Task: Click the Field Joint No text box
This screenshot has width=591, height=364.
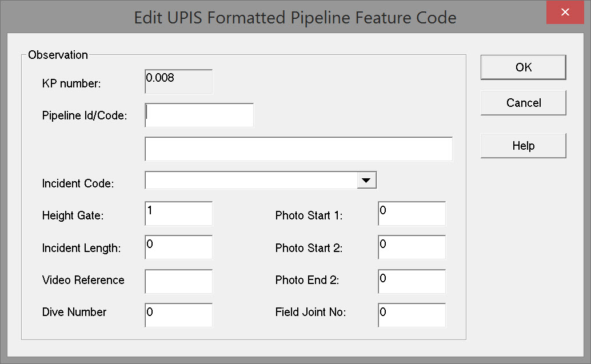Action: click(x=412, y=315)
